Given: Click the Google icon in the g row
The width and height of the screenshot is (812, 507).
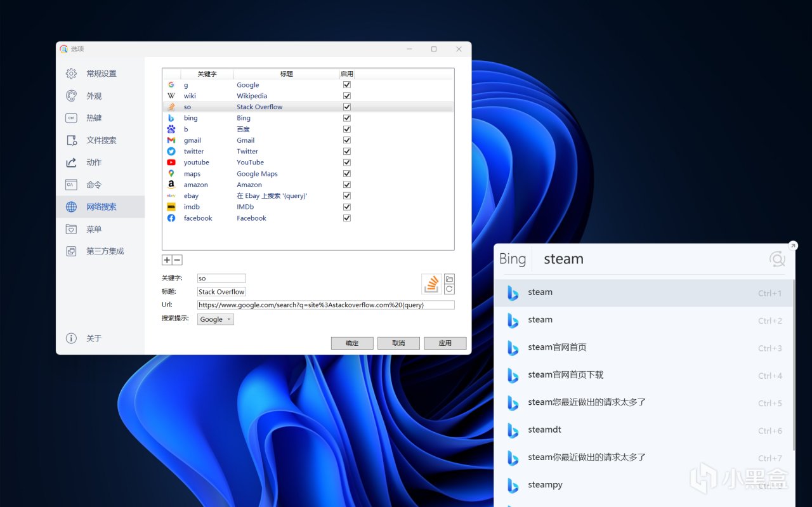Looking at the screenshot, I should coord(171,85).
